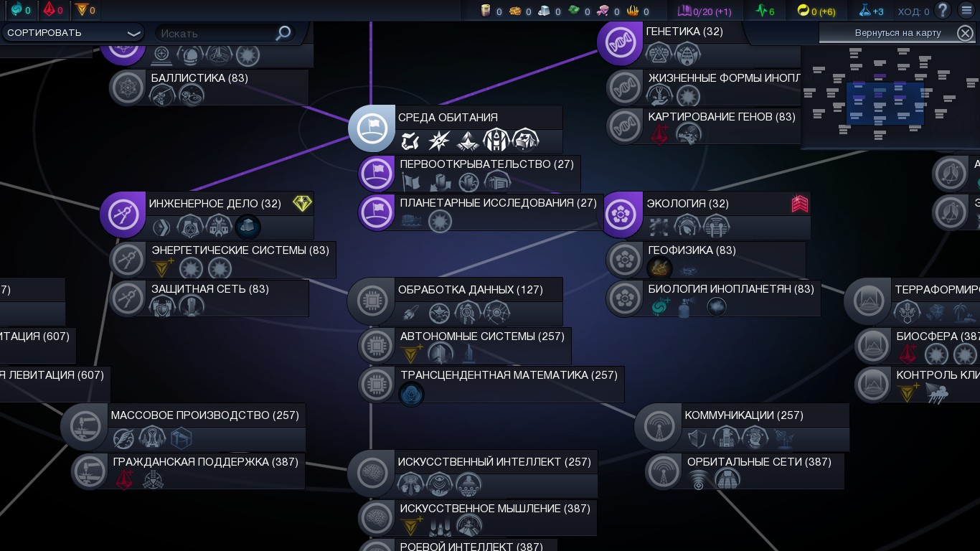The width and height of the screenshot is (980, 551).
Task: Select Контроль климата technology entry
Action: tap(918, 384)
